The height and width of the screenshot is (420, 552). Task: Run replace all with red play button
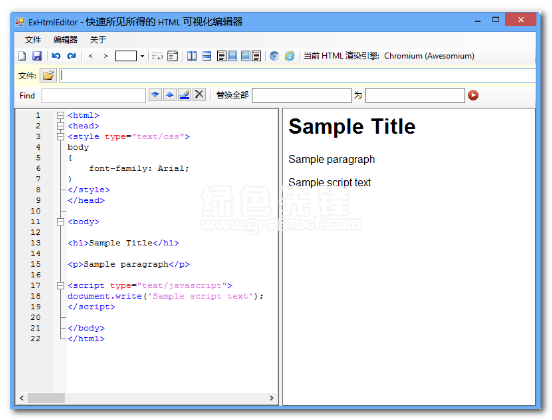pos(473,95)
